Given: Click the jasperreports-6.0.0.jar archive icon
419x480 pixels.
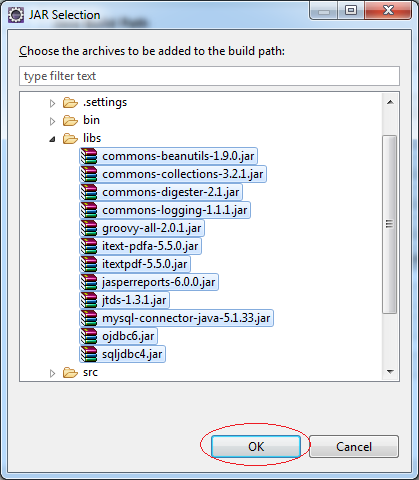Looking at the screenshot, I should click(89, 282).
